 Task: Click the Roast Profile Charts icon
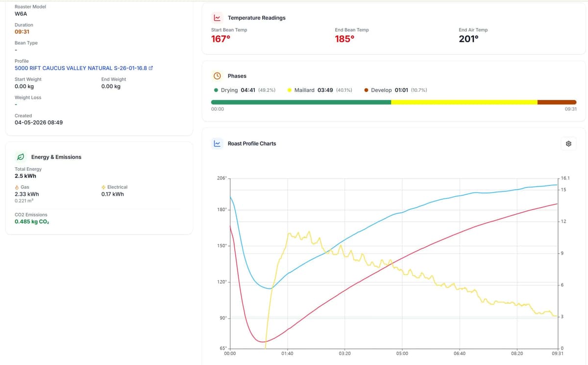click(217, 144)
